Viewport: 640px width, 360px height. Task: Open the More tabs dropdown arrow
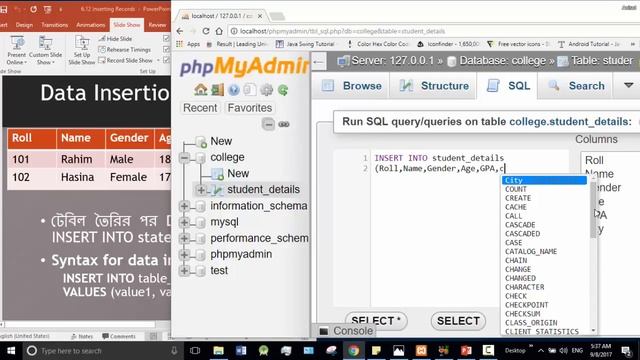pos(629,85)
